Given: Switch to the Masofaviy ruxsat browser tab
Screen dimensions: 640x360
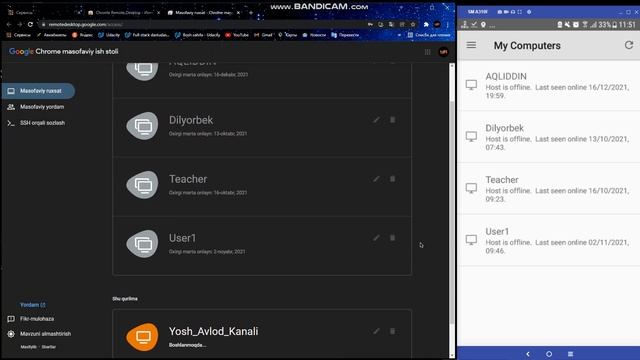Looking at the screenshot, I should pos(203,13).
